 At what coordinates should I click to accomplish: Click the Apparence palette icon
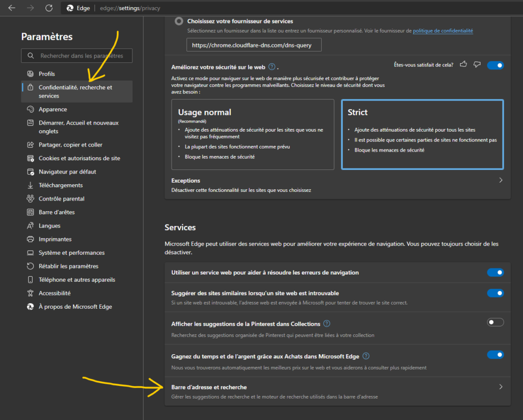30,109
